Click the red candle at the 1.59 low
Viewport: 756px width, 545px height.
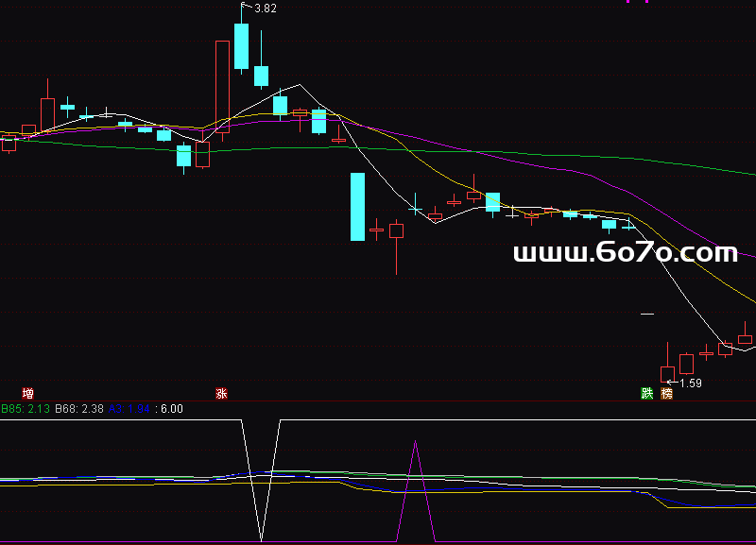[667, 373]
